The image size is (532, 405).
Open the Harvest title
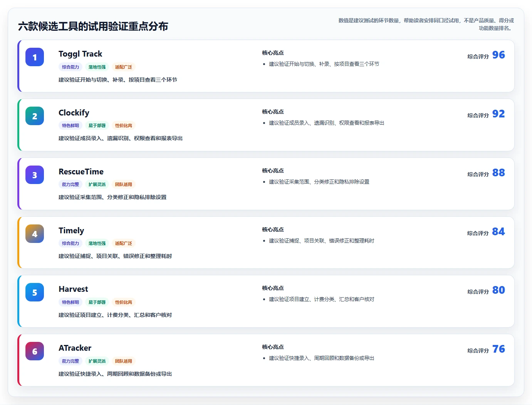click(73, 289)
